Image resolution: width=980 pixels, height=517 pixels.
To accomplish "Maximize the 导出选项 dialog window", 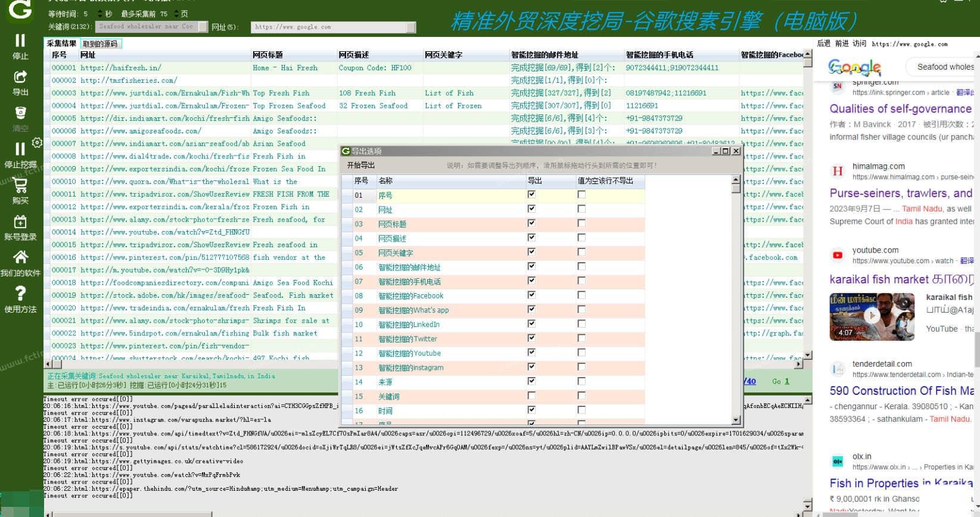I will coord(726,151).
